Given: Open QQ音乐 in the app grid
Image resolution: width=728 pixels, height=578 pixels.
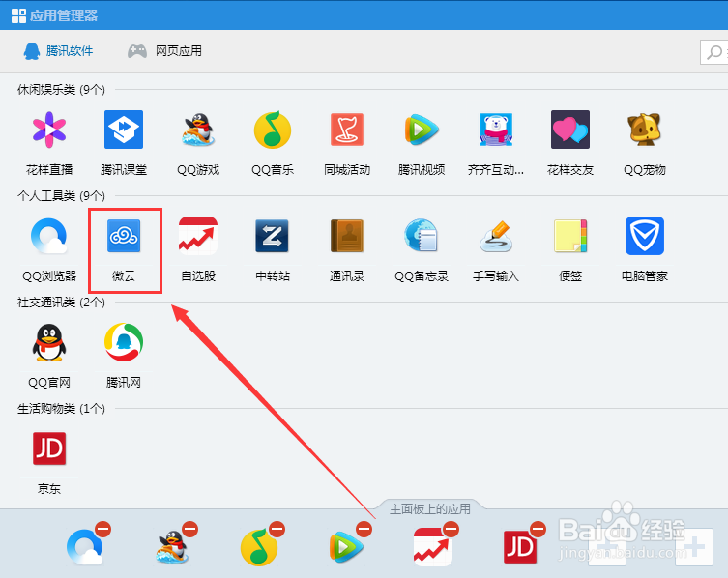Looking at the screenshot, I should [x=273, y=130].
